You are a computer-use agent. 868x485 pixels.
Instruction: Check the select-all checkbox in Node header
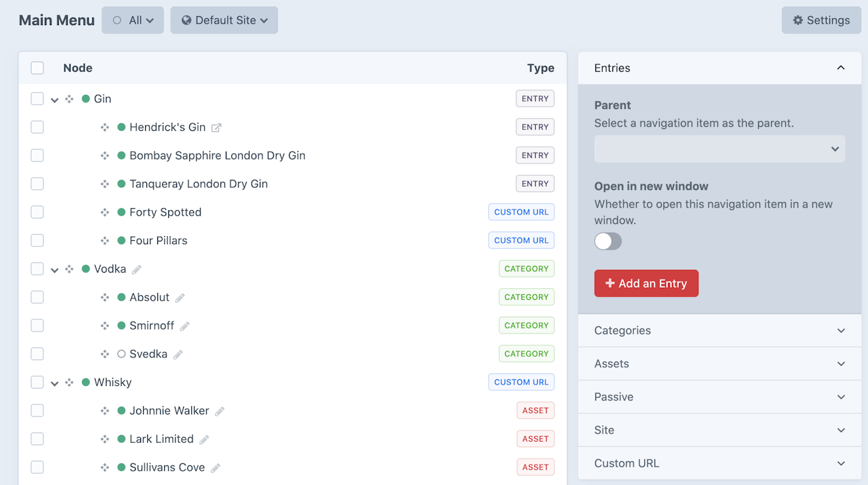[37, 68]
